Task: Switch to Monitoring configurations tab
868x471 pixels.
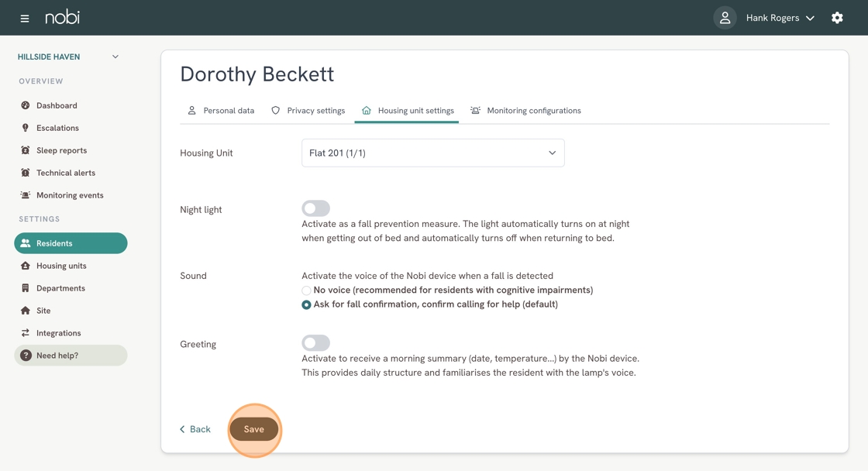Action: pos(525,111)
